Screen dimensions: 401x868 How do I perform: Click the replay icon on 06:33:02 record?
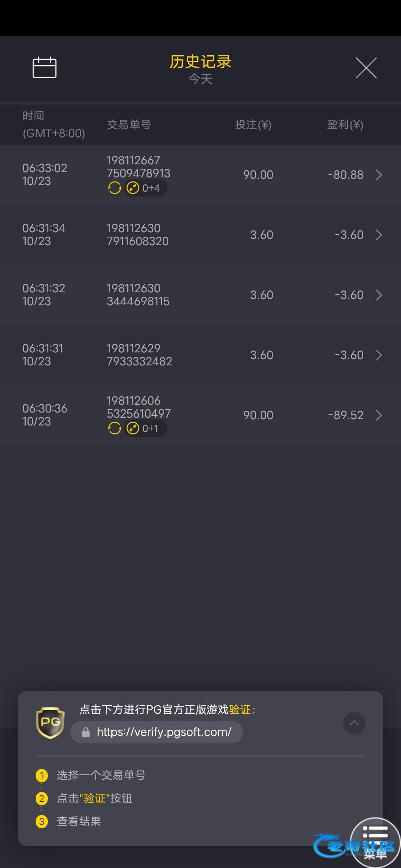pos(115,188)
